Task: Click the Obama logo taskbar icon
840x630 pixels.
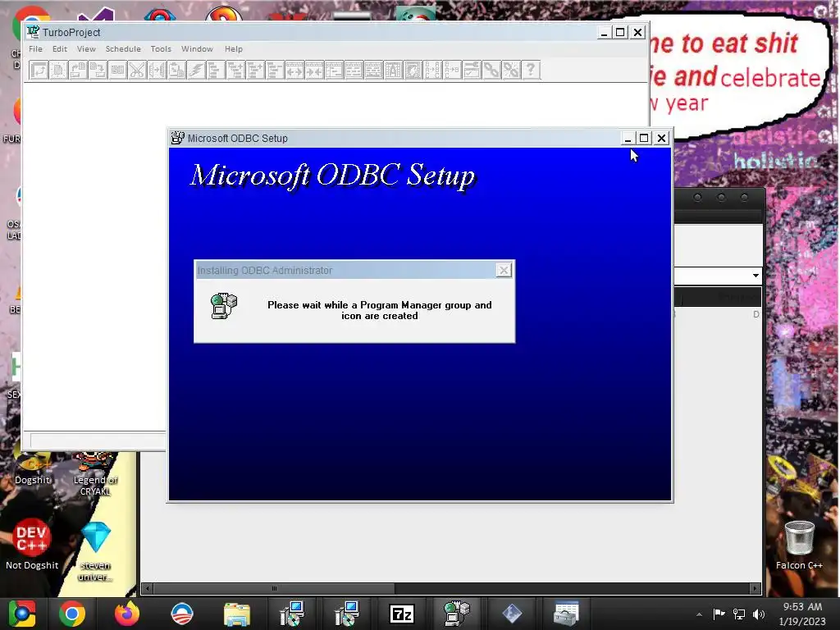Action: point(182,614)
